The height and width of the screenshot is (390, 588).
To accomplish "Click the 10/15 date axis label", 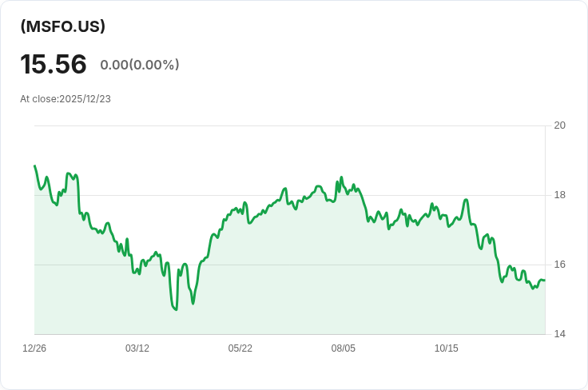I will click(447, 348).
